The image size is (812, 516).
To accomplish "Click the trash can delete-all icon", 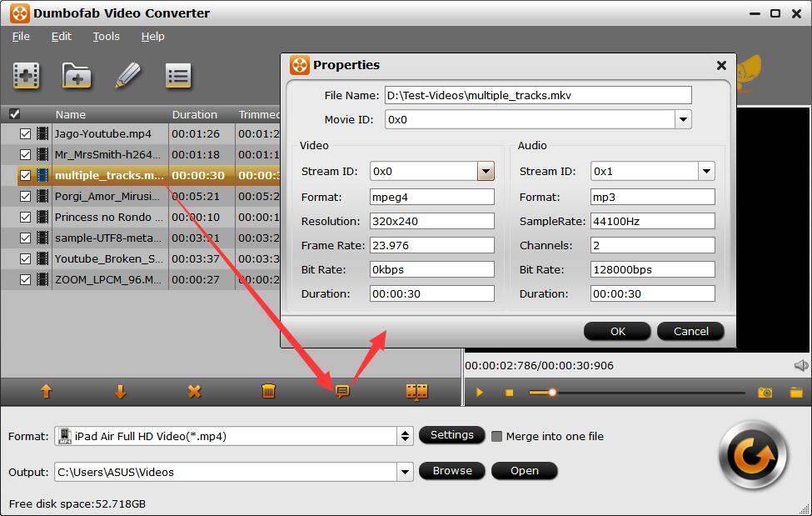I will coord(268,391).
